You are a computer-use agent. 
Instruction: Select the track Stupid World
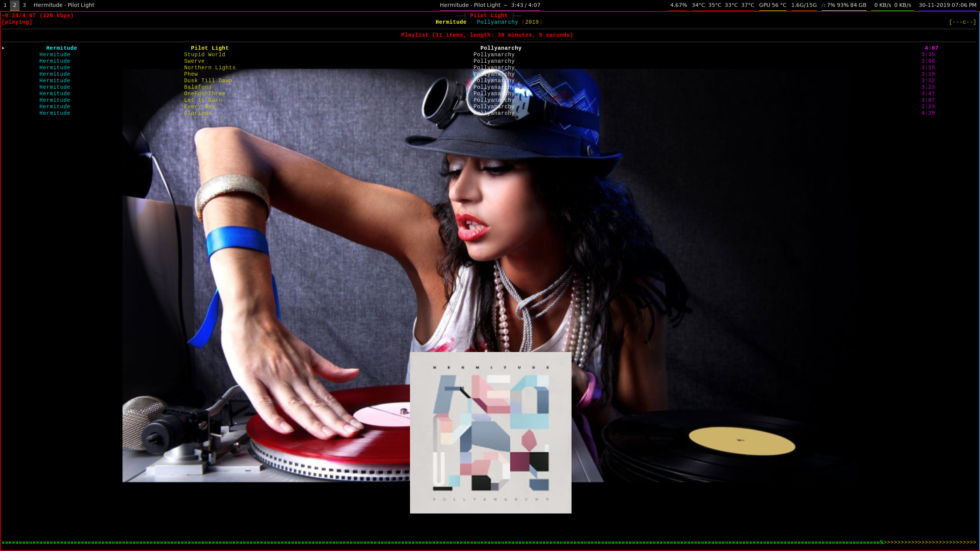click(x=204, y=55)
